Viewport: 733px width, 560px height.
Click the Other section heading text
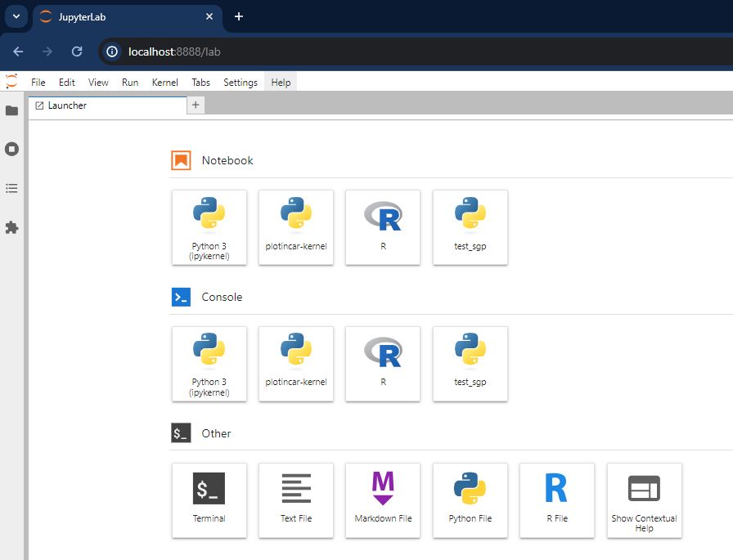216,433
